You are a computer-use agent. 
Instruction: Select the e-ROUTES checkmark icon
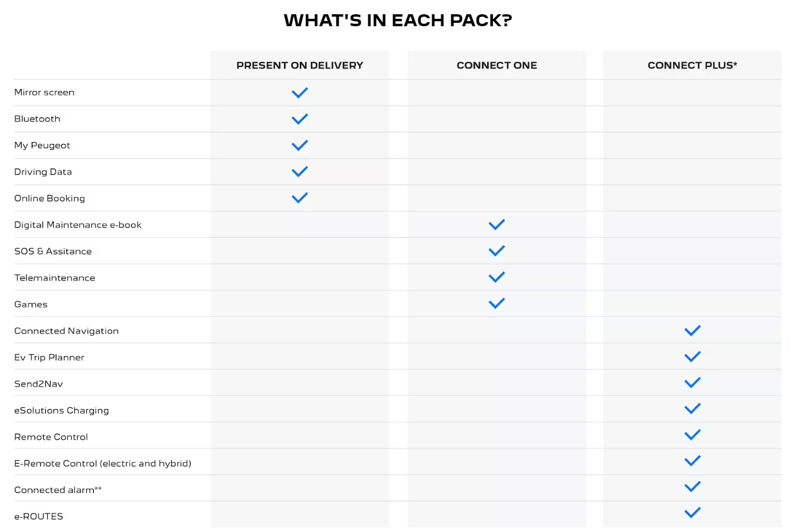tap(692, 513)
